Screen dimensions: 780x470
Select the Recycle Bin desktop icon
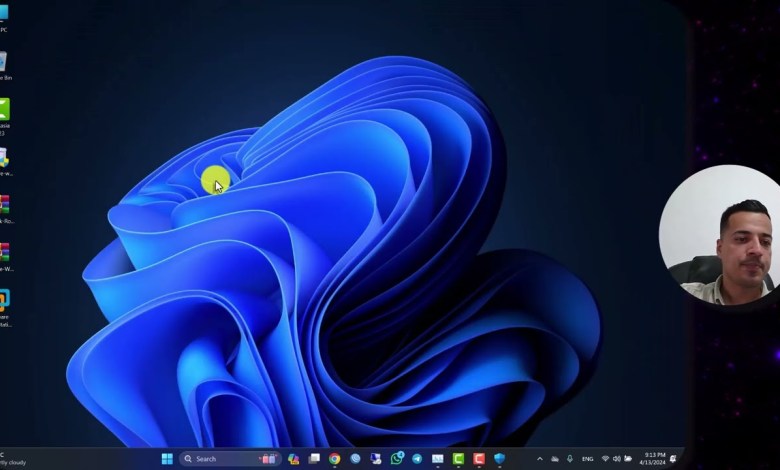[x=4, y=66]
